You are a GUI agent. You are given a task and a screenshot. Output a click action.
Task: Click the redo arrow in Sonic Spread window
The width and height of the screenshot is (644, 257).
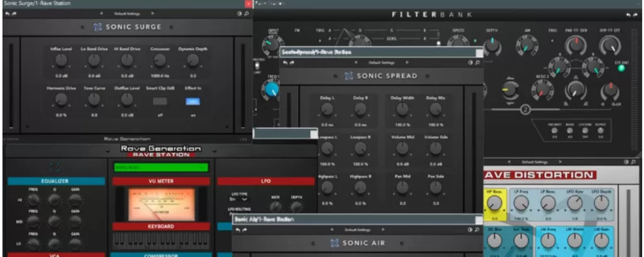(292, 63)
